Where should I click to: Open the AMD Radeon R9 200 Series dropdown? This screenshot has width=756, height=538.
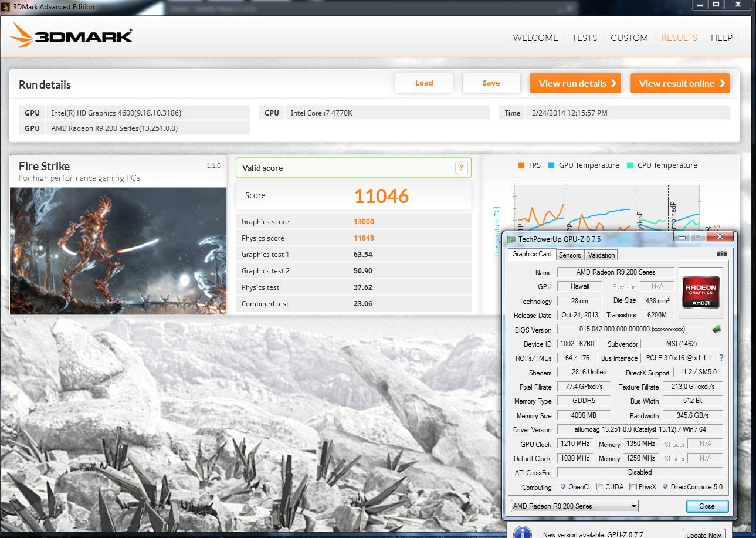point(574,506)
